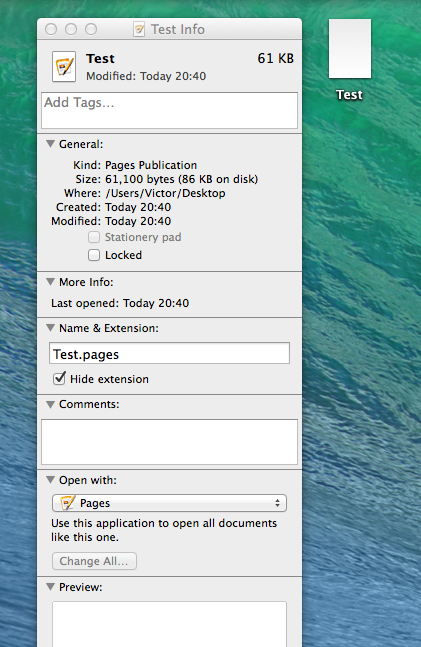Collapse the Open with section

[x=50, y=480]
